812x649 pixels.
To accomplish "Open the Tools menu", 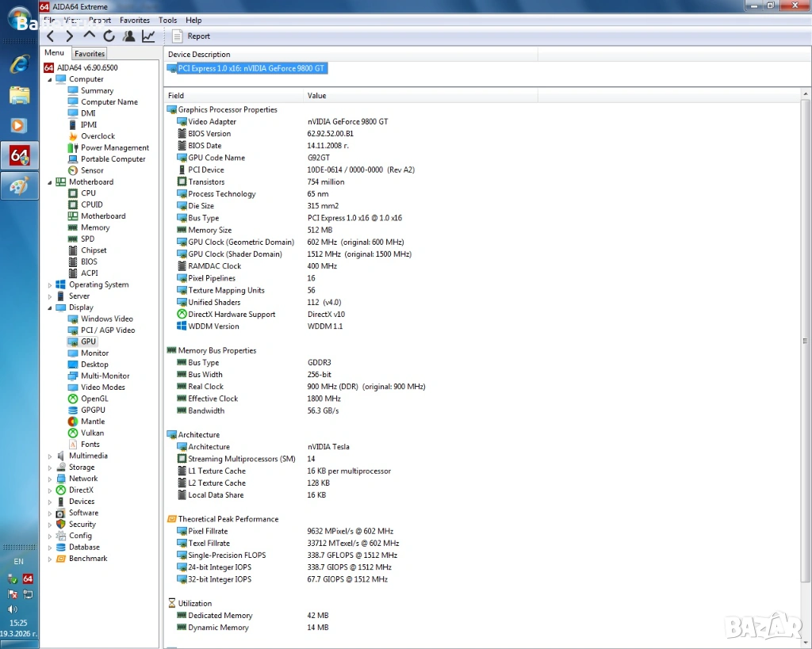I will coord(167,20).
